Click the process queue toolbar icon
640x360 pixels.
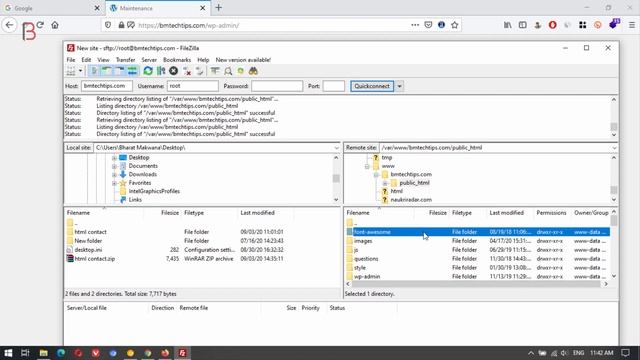pyautogui.click(x=161, y=71)
